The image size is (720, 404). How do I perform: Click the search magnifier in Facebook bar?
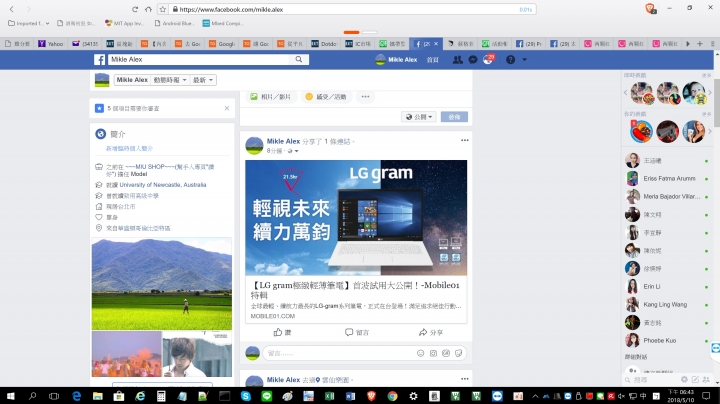coord(299,59)
